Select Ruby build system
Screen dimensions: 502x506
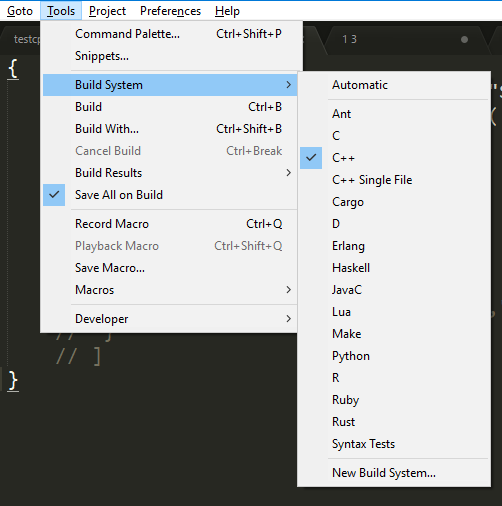(394, 400)
